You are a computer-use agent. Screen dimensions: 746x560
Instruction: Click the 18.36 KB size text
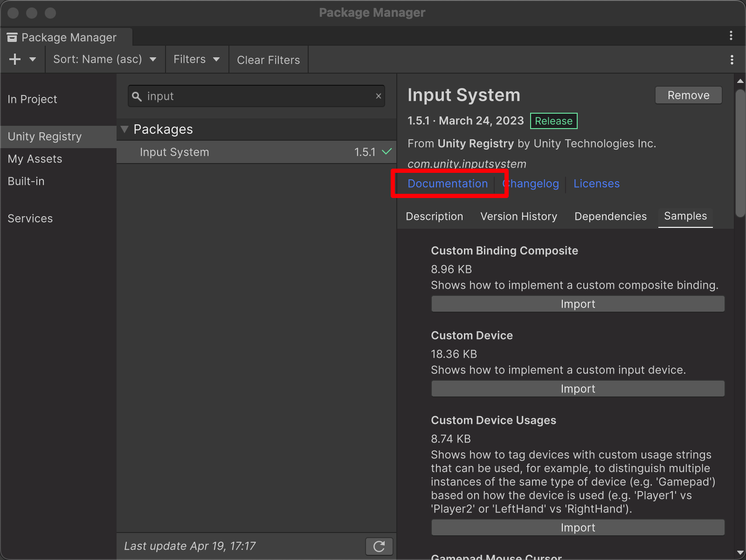point(454,354)
